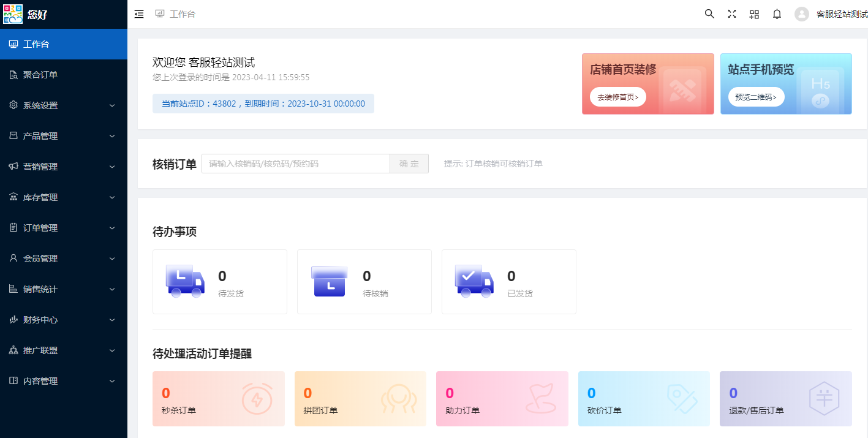Select 工作台 in the sidebar

click(37, 44)
